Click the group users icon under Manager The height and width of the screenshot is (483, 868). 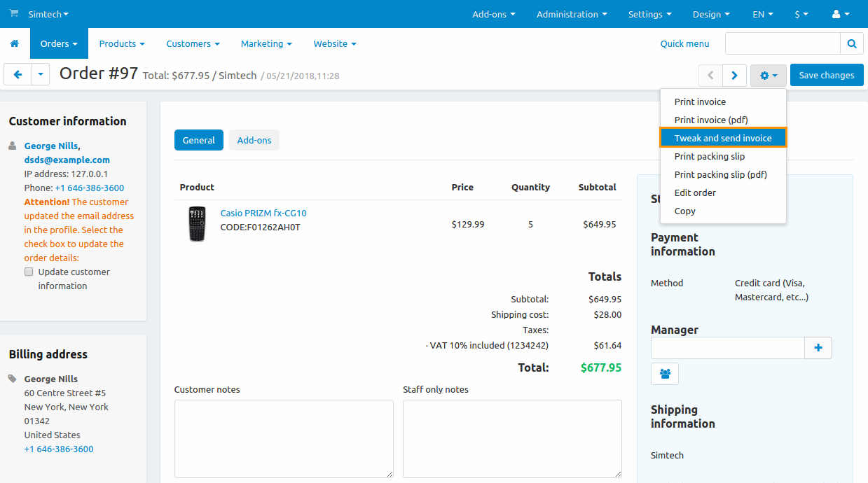pyautogui.click(x=665, y=374)
